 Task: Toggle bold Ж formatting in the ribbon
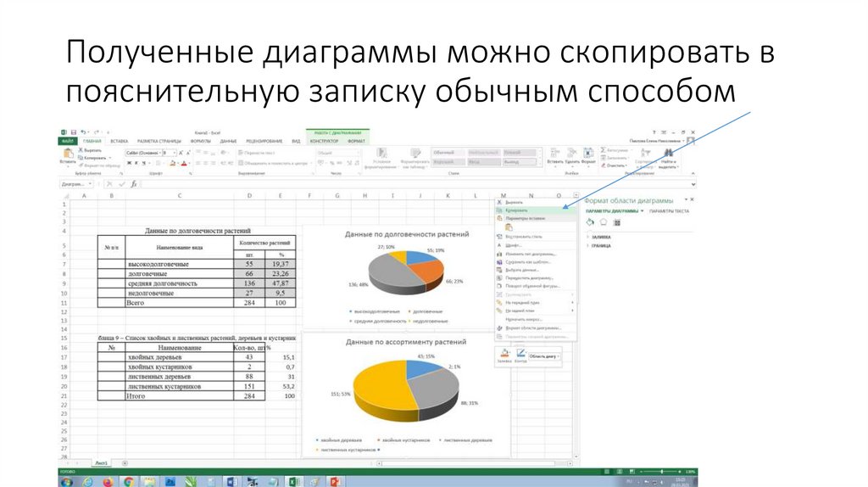tap(129, 163)
